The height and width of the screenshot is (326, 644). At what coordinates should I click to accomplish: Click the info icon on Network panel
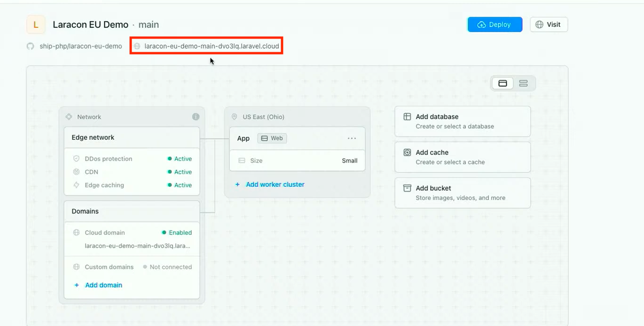point(196,117)
